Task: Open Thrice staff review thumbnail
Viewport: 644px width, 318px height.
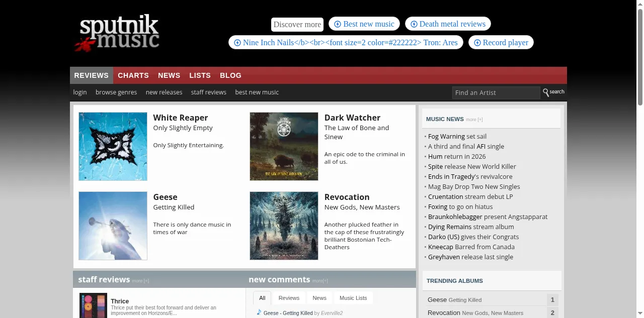Action: click(93, 305)
